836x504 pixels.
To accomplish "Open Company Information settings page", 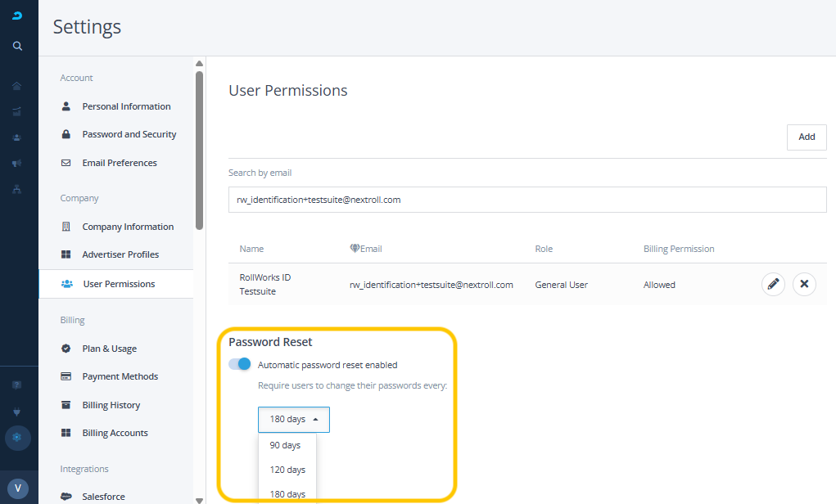I will point(128,227).
